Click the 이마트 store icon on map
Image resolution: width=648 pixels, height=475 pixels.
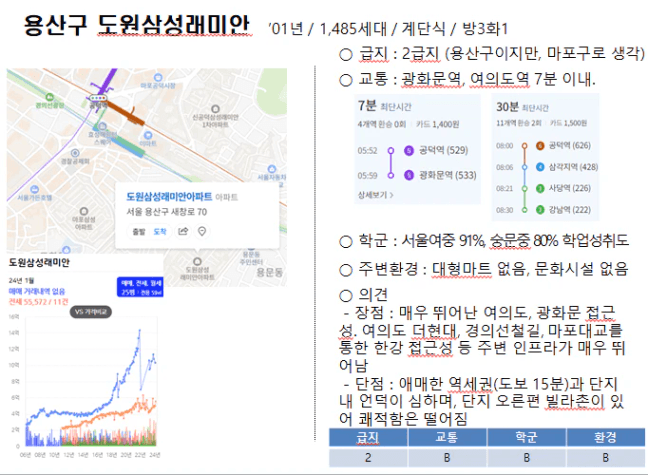point(148,135)
